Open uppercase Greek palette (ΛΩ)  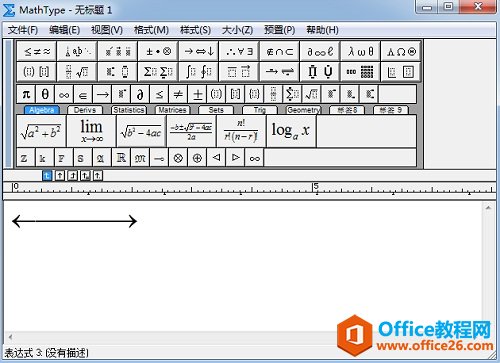(x=401, y=51)
